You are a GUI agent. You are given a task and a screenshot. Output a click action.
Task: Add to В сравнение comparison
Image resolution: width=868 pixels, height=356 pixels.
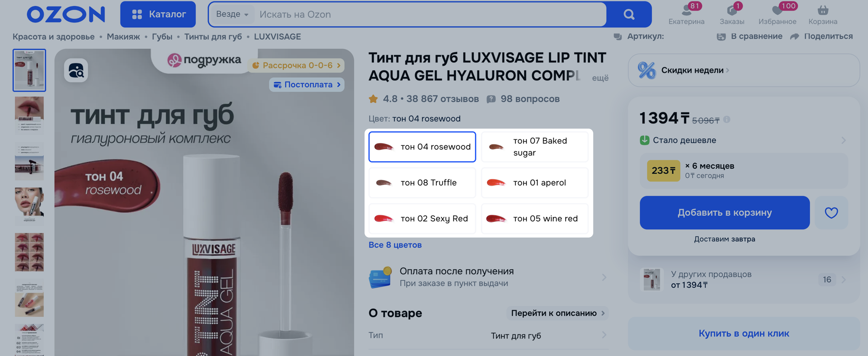(x=750, y=36)
